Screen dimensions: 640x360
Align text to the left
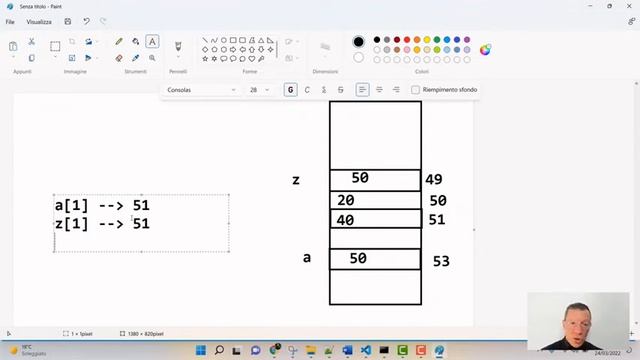[362, 90]
